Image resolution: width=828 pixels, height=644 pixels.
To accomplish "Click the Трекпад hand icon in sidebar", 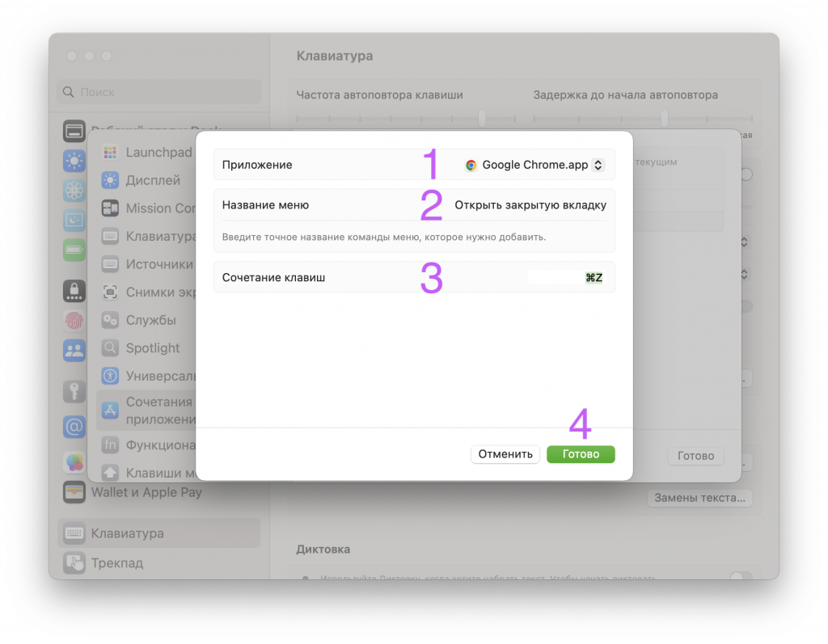I will (74, 563).
